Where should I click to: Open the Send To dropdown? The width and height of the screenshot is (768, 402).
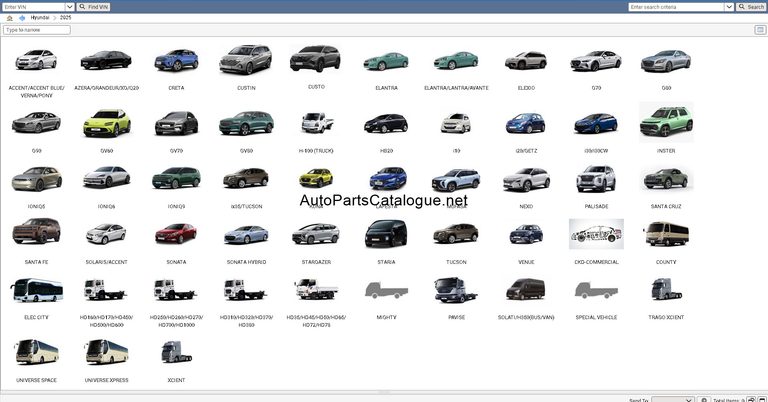672,400
